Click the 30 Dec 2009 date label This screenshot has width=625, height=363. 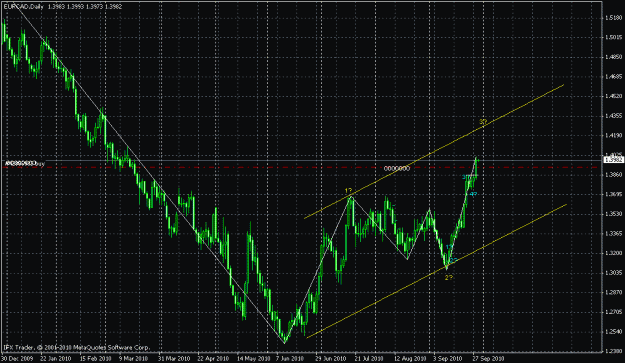click(16, 358)
